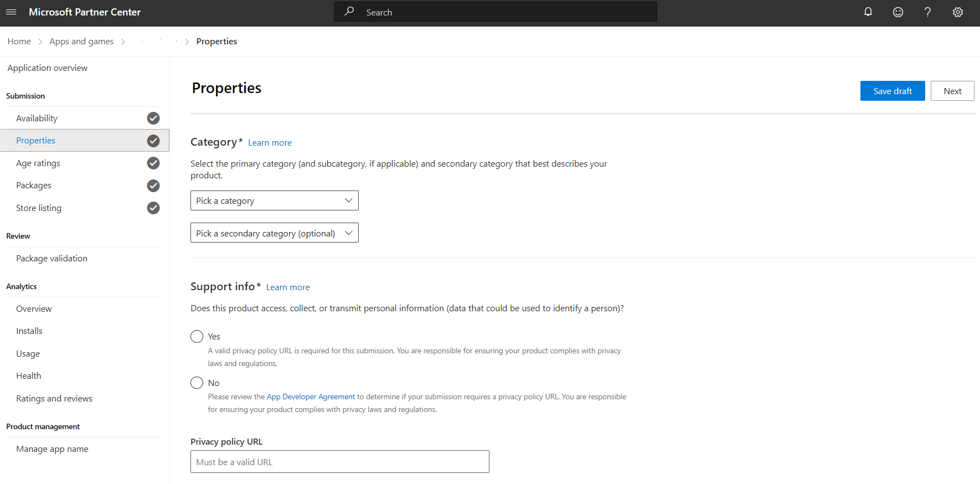Click the Store listing completed checkmark icon
Image resolution: width=980 pixels, height=484 pixels.
click(153, 208)
